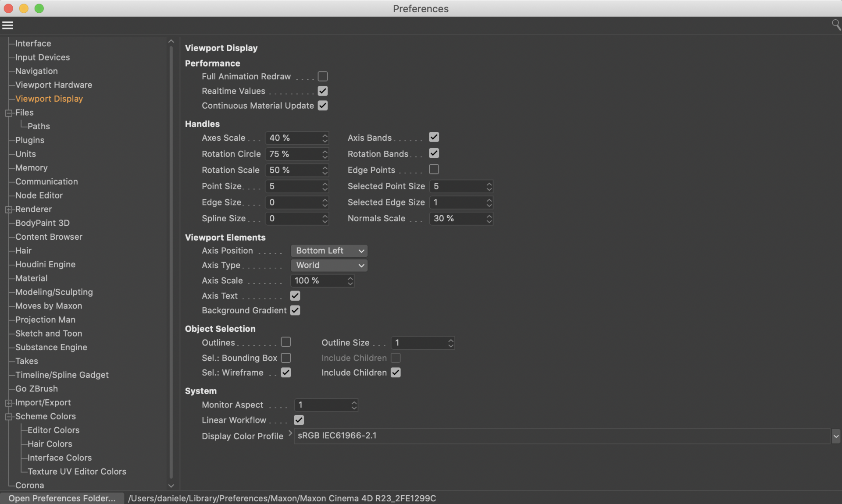
Task: Click Open Preferences Folder button
Action: point(62,498)
